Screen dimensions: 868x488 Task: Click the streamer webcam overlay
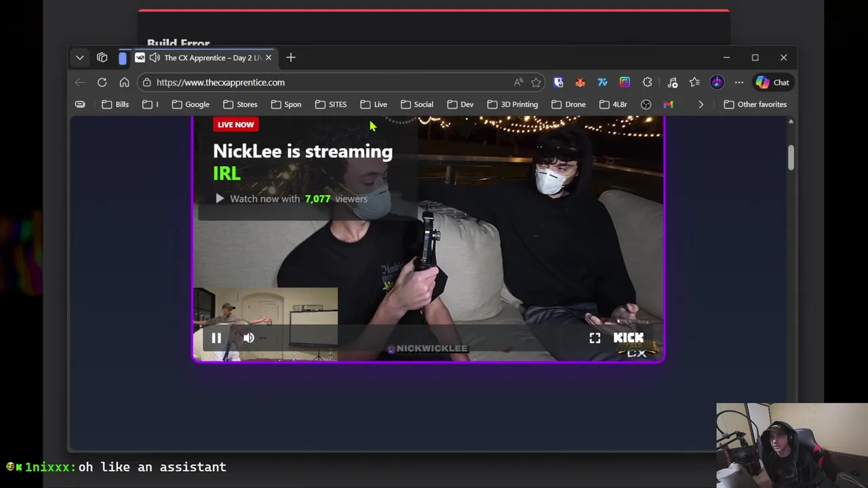pos(791,445)
